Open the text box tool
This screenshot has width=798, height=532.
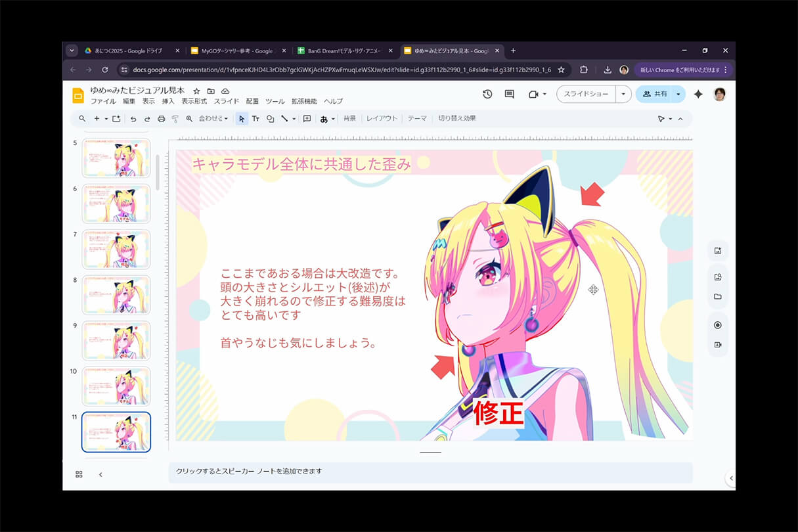(257, 119)
